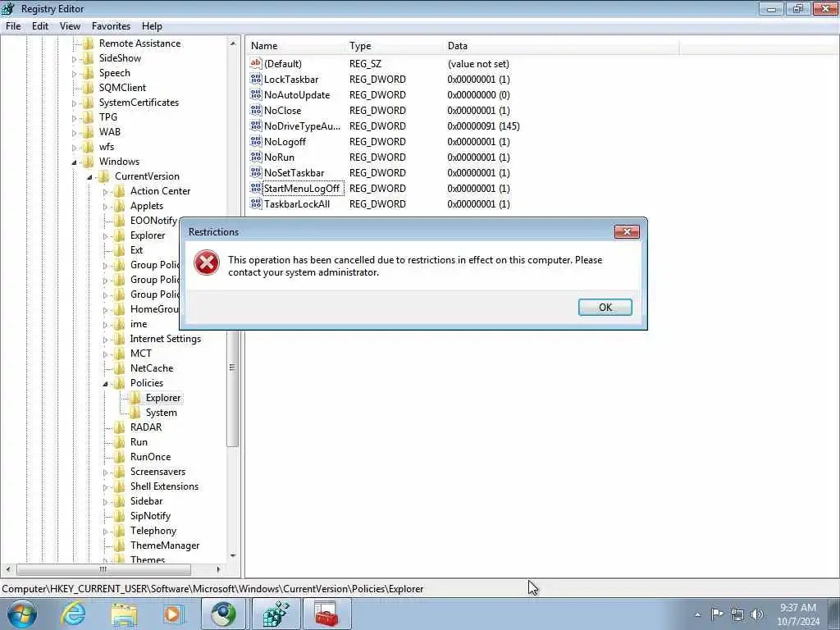Expand the Shell Extensions tree node
Image resolution: width=840 pixels, height=630 pixels.
coord(106,487)
